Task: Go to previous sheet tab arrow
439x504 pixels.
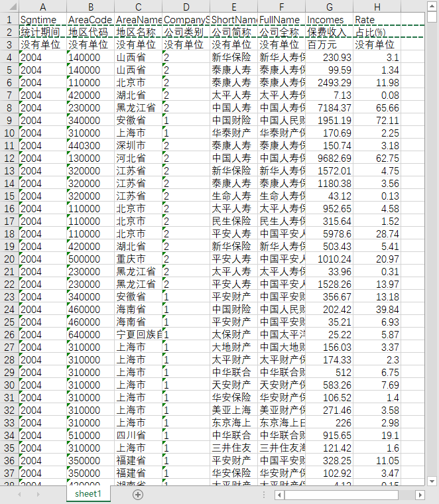Action: (x=19, y=495)
